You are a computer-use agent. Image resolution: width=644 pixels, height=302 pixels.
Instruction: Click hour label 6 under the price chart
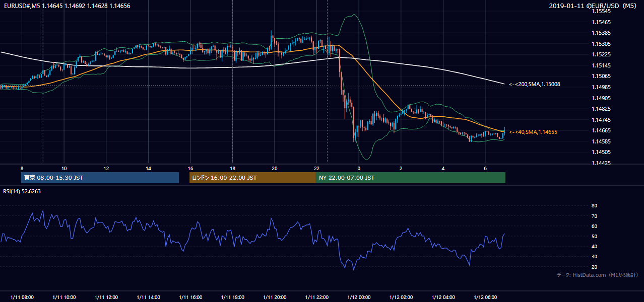(x=485, y=168)
